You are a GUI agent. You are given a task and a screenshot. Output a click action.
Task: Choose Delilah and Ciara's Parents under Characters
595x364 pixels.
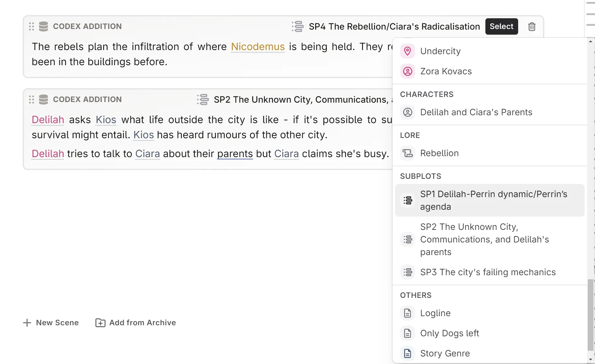(x=476, y=112)
